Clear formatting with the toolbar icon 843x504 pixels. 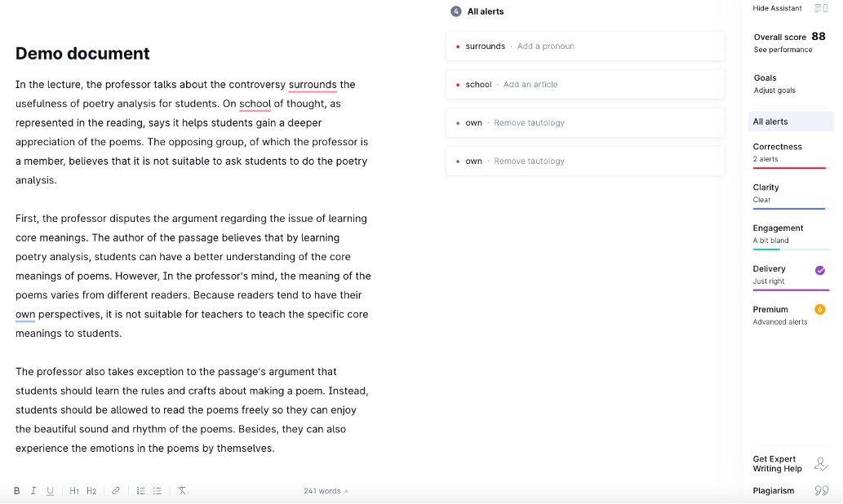[182, 491]
